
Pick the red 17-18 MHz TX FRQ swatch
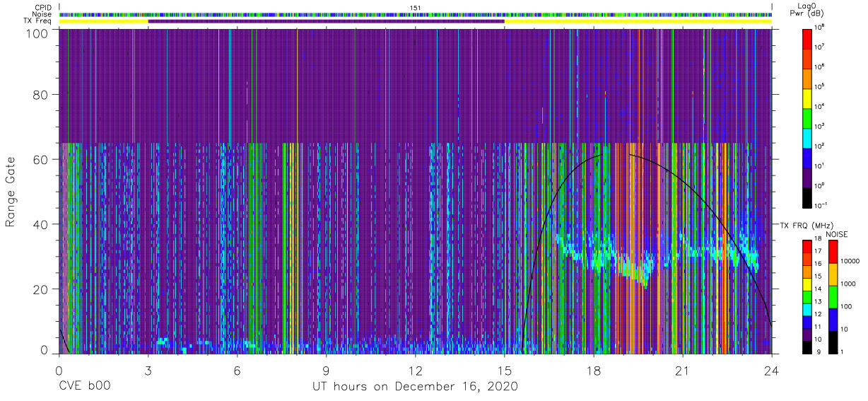[807, 245]
